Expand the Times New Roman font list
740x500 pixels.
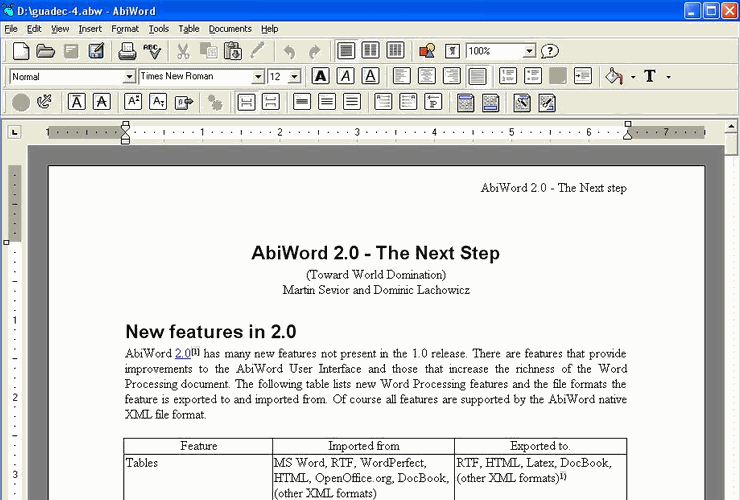(258, 76)
